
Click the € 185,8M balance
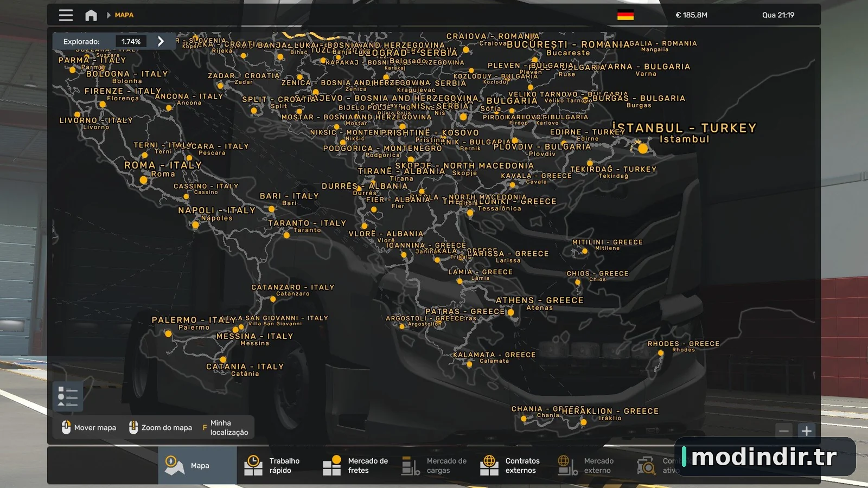[691, 15]
